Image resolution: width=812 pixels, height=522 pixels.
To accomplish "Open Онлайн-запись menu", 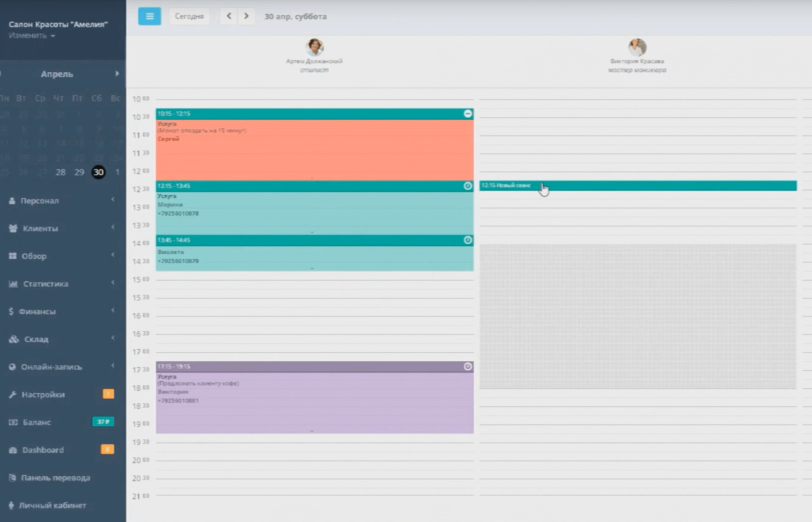I will (51, 367).
